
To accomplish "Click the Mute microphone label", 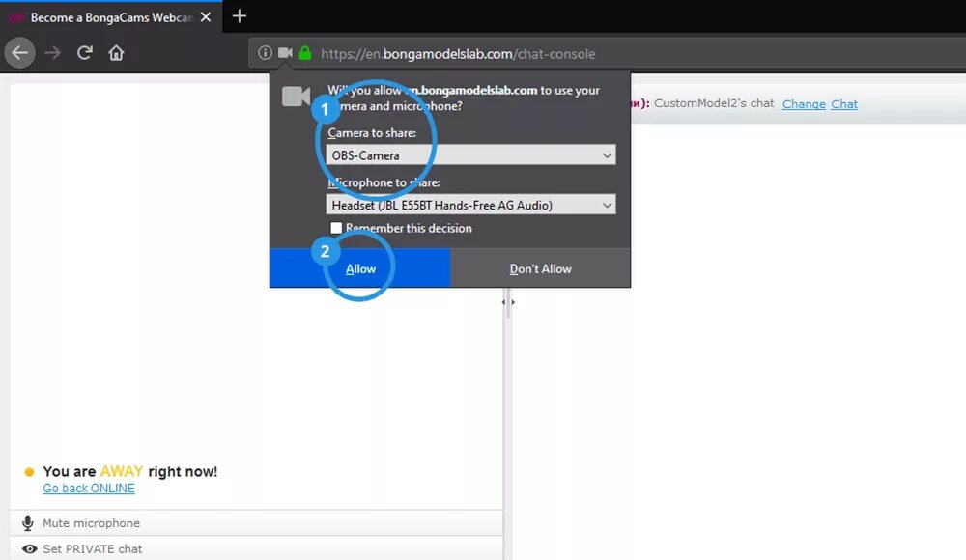I will pyautogui.click(x=91, y=523).
